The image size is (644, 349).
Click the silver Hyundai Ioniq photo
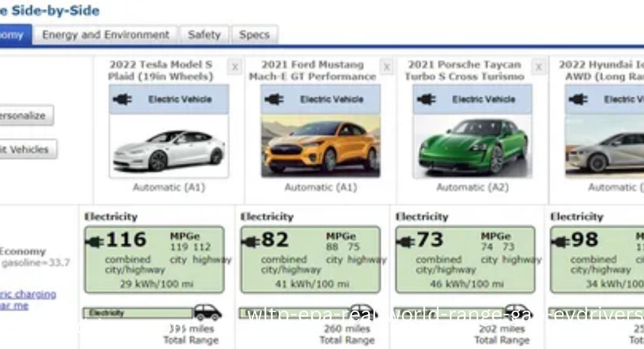point(605,146)
